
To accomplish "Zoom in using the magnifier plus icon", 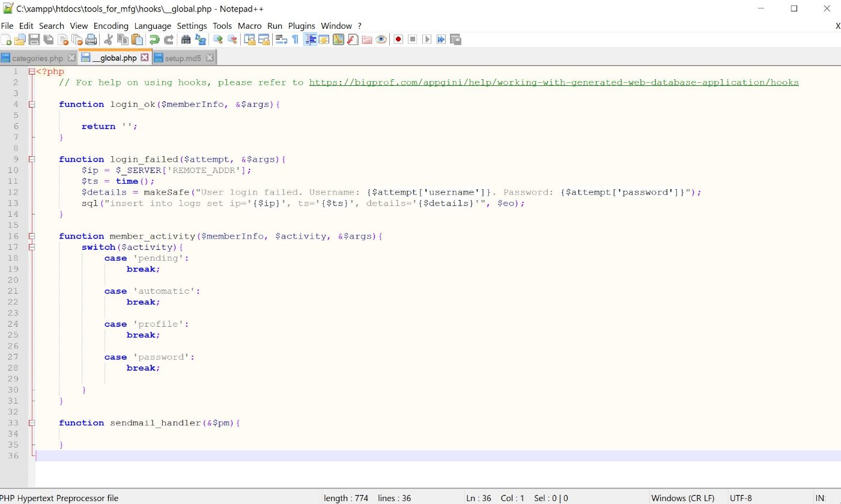I will click(x=217, y=40).
